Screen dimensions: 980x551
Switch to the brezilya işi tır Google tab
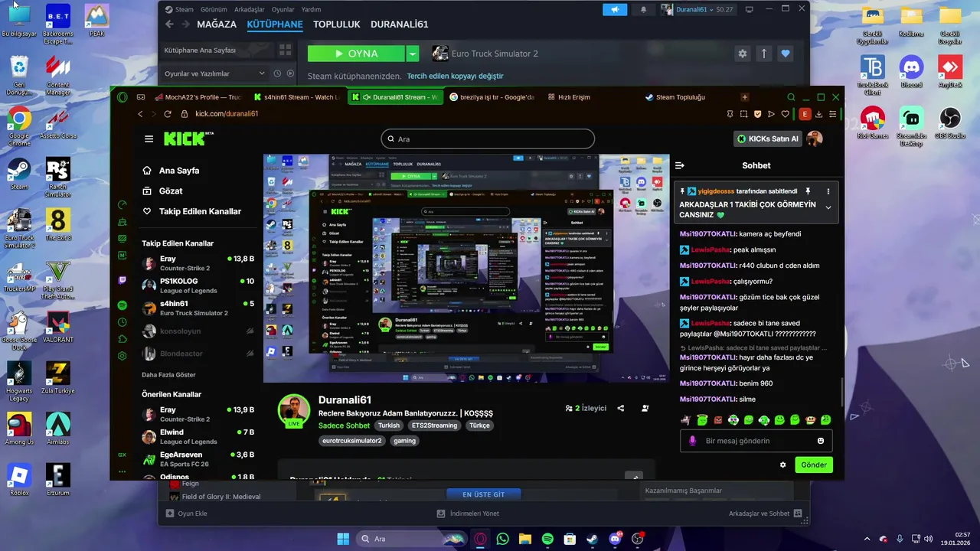point(492,97)
